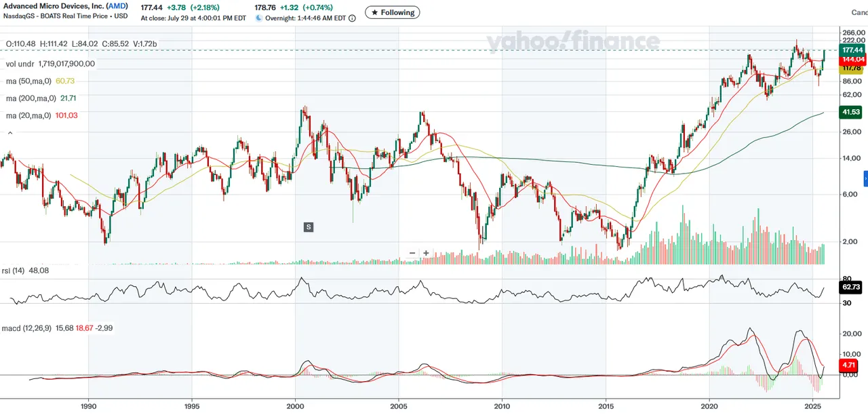868x415 pixels.
Task: Click the 266.00 price axis label
Action: click(852, 32)
